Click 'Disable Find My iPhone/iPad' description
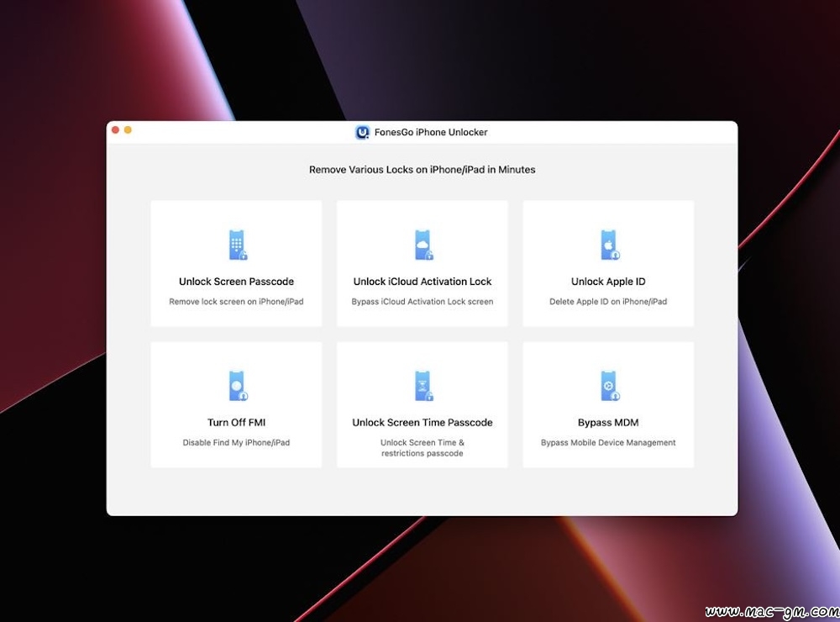This screenshot has height=622, width=840. (x=236, y=443)
